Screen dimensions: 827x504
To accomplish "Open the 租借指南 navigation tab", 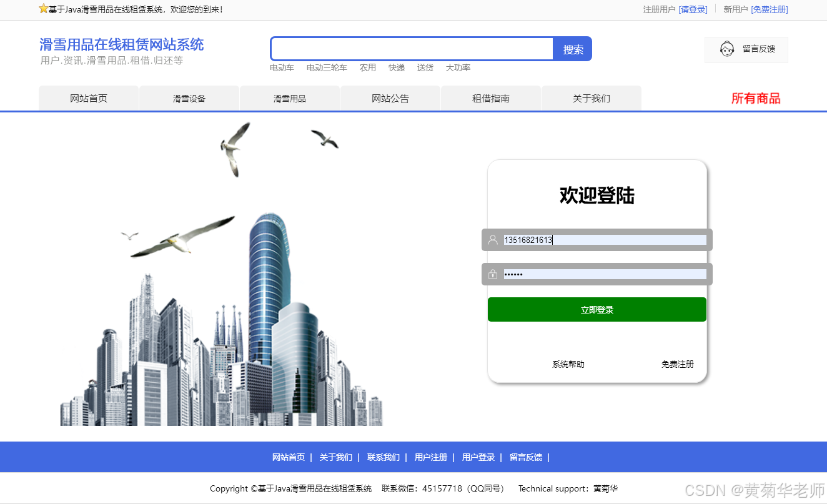I will (491, 98).
